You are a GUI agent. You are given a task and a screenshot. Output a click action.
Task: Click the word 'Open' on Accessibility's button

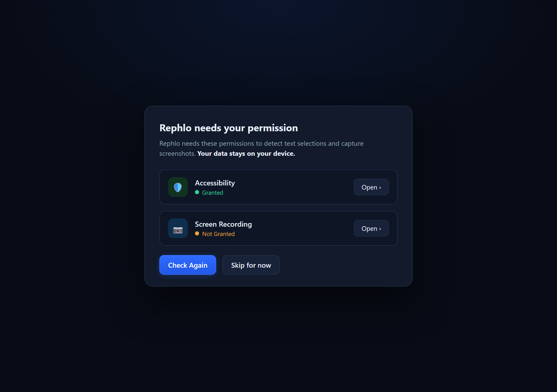(x=369, y=187)
